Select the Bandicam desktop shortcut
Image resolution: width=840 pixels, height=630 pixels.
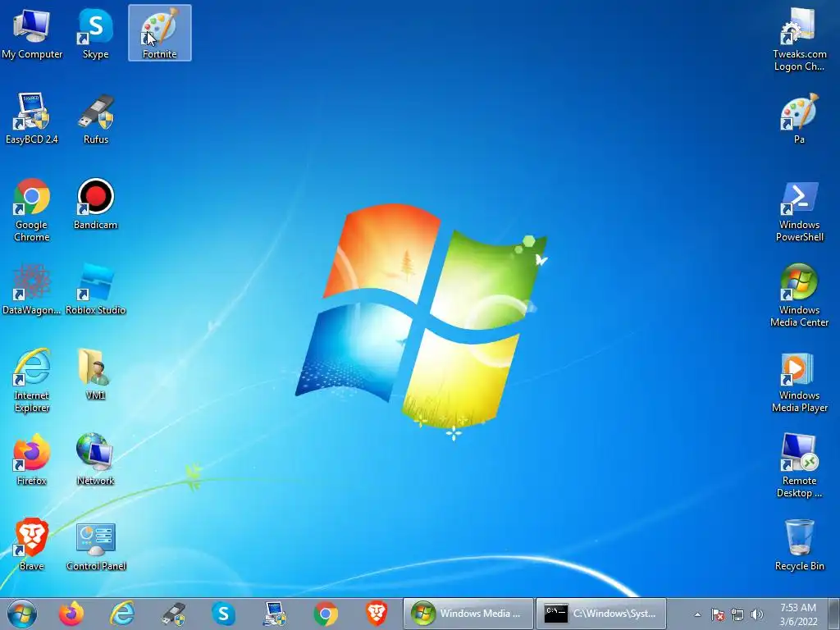coord(95,204)
